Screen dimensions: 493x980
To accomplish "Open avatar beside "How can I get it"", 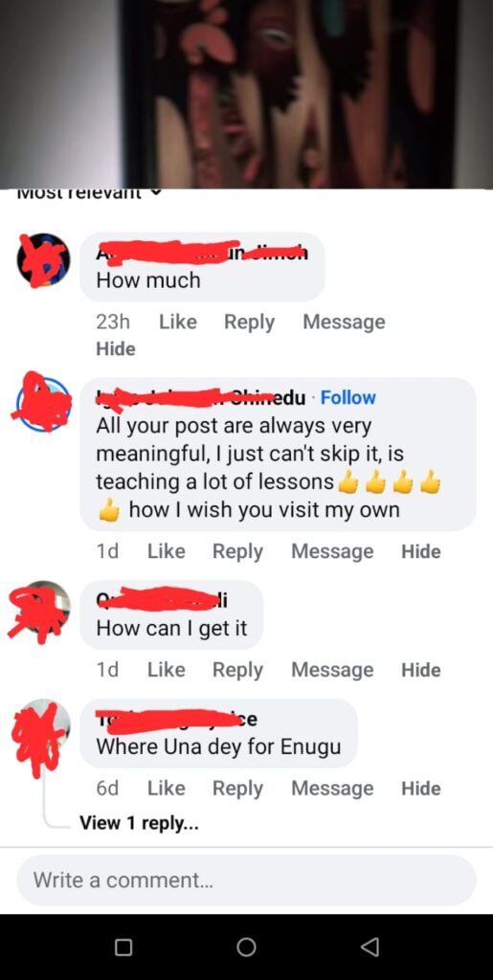I will coord(43,608).
